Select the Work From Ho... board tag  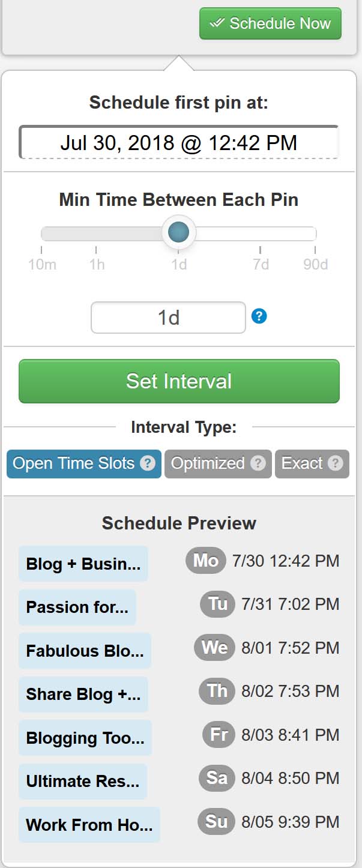tap(89, 825)
